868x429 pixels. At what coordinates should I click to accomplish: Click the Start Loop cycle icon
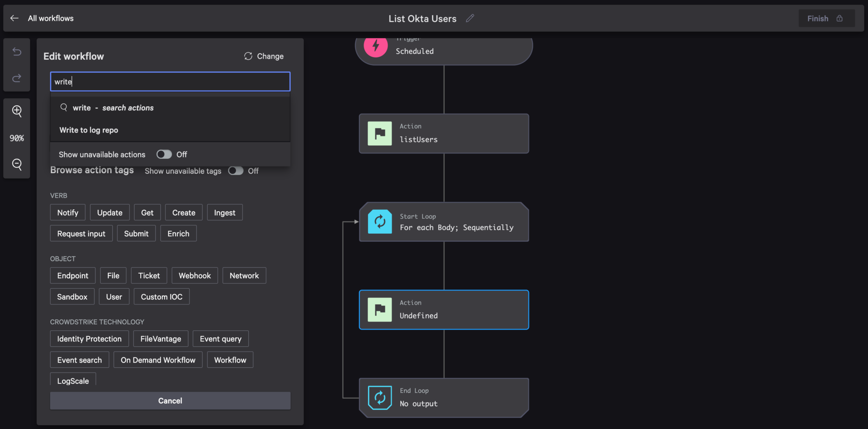click(x=379, y=221)
